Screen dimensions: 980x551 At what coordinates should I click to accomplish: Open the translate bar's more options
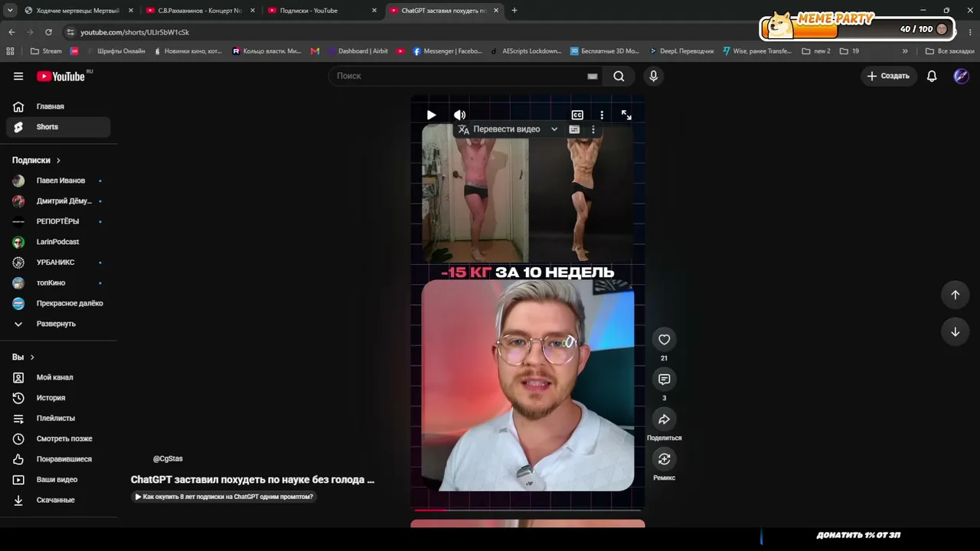point(593,129)
